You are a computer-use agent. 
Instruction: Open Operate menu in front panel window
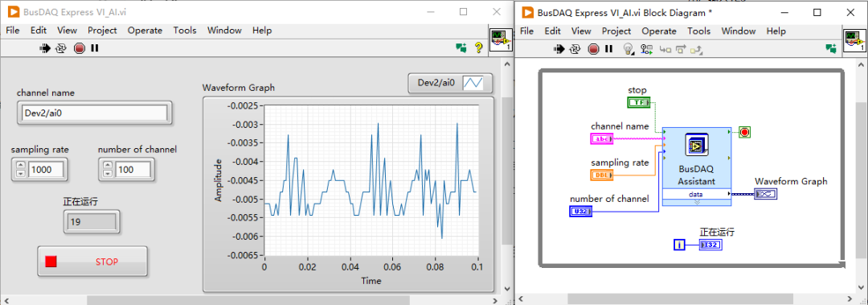(145, 31)
